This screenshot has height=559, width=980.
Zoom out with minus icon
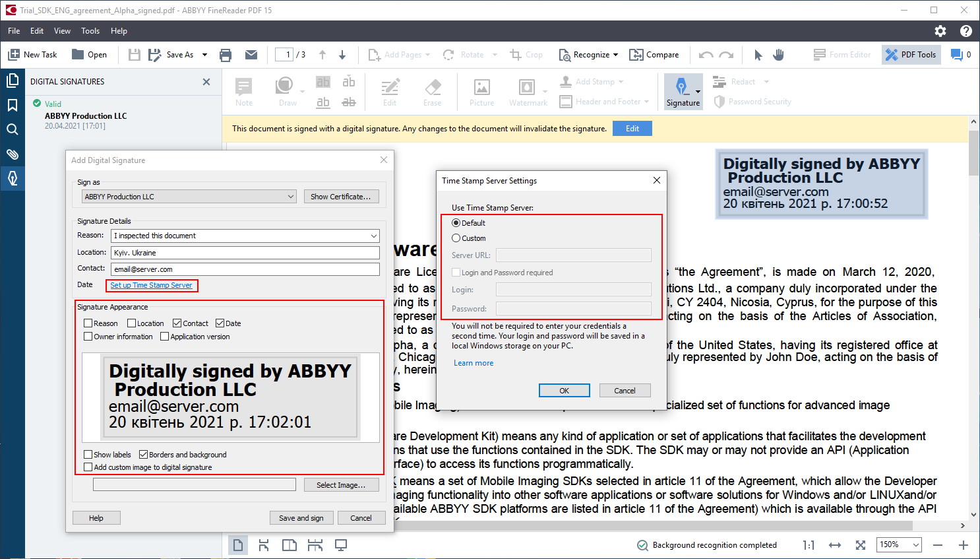click(938, 545)
